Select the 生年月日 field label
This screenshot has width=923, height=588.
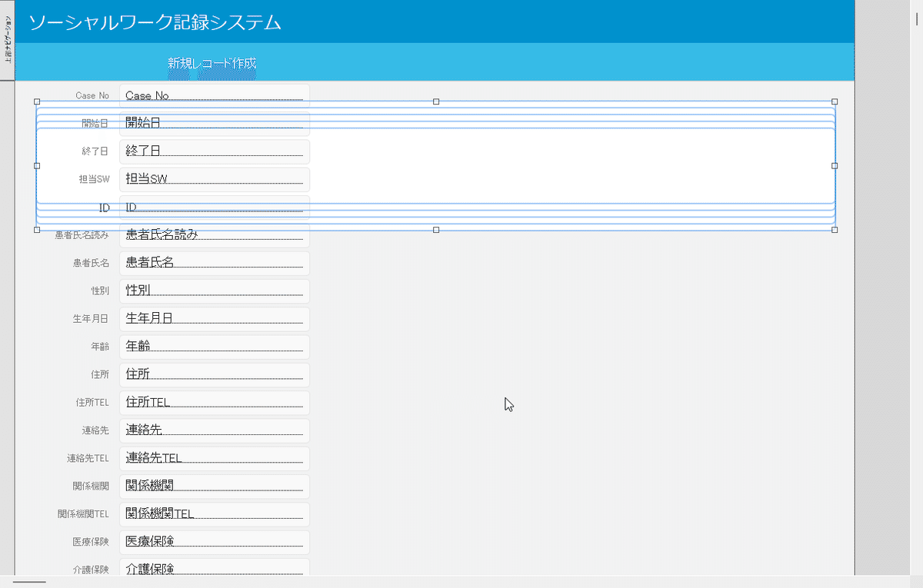pos(91,319)
